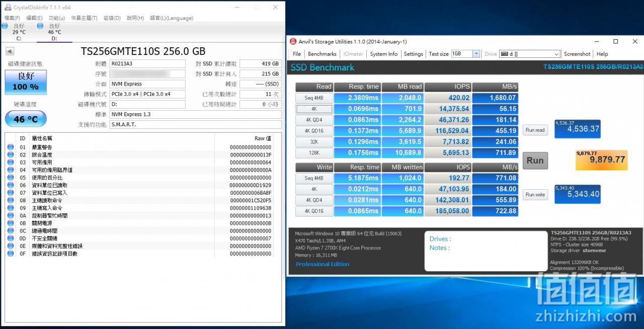This screenshot has width=644, height=329.
Task: Open the Benchmarks menu in Anvil
Action: [x=322, y=54]
